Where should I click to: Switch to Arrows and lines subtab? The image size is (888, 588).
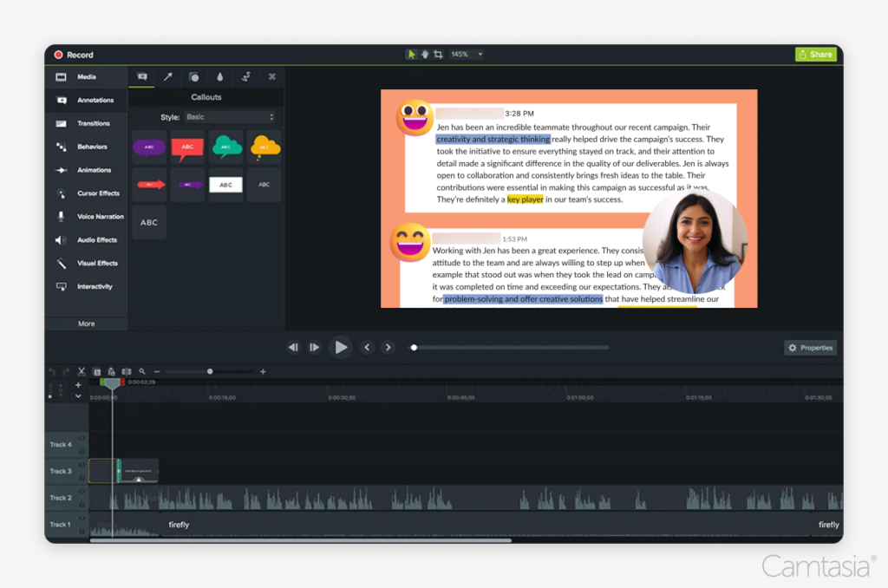click(167, 76)
